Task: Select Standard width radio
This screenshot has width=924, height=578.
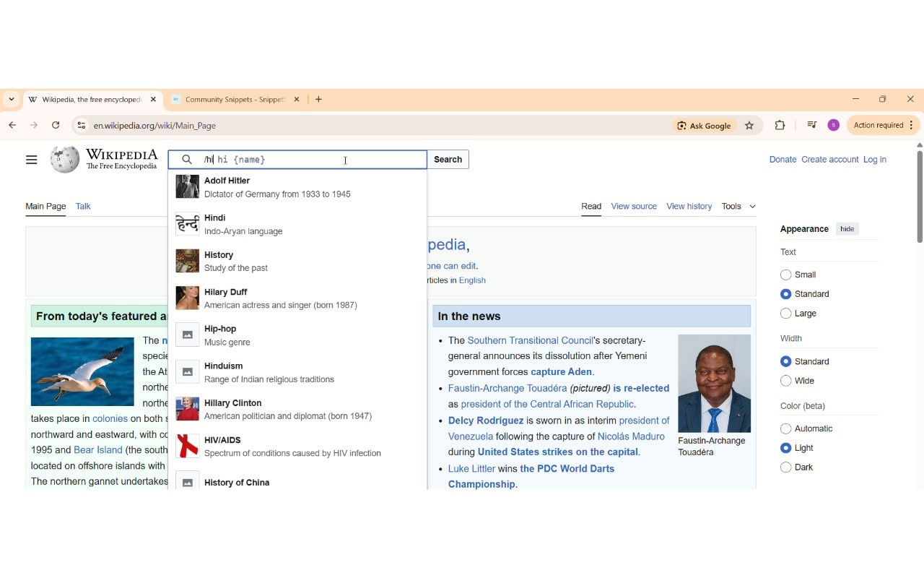Action: (x=786, y=361)
